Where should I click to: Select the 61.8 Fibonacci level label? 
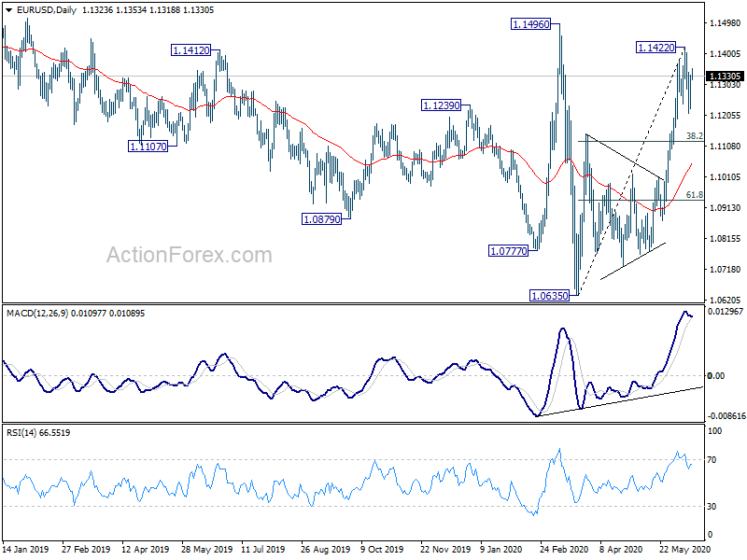click(x=694, y=195)
